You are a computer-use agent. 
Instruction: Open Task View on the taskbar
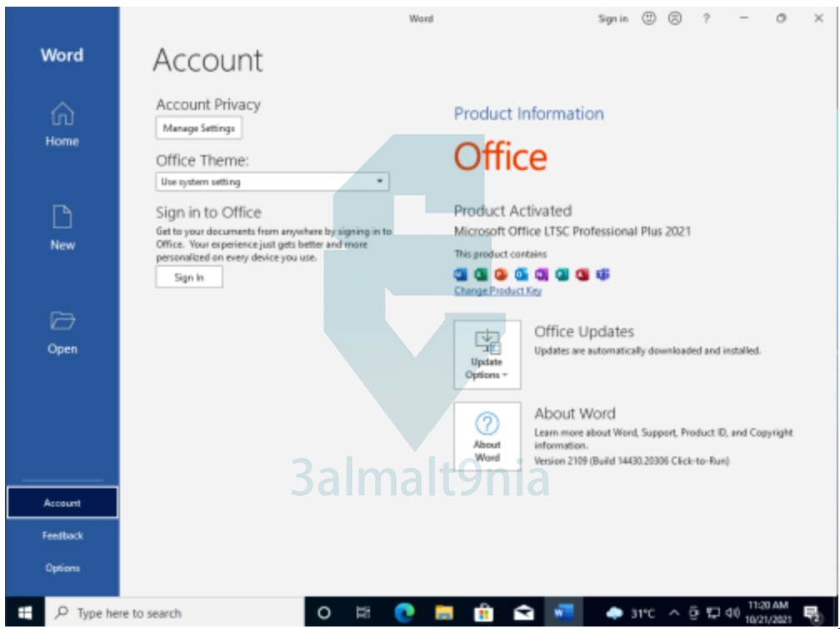pos(362,612)
